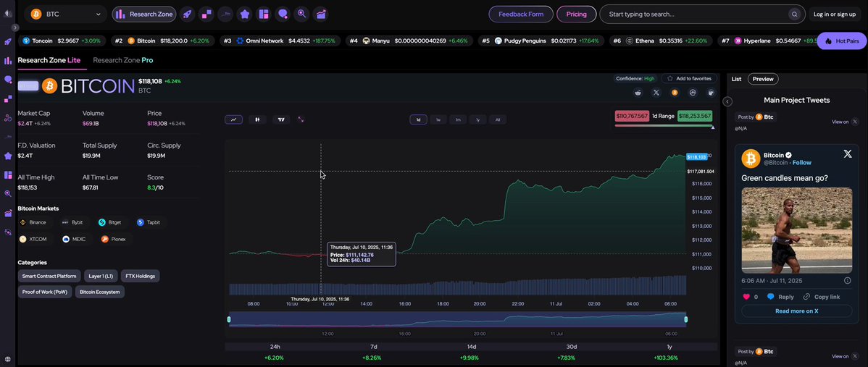Open the bar chart icon in left sidebar
The width and height of the screenshot is (868, 367).
(x=8, y=61)
